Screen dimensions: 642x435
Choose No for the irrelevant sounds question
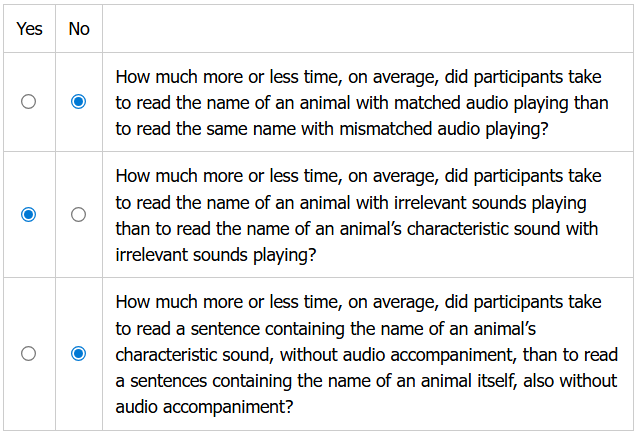click(79, 215)
